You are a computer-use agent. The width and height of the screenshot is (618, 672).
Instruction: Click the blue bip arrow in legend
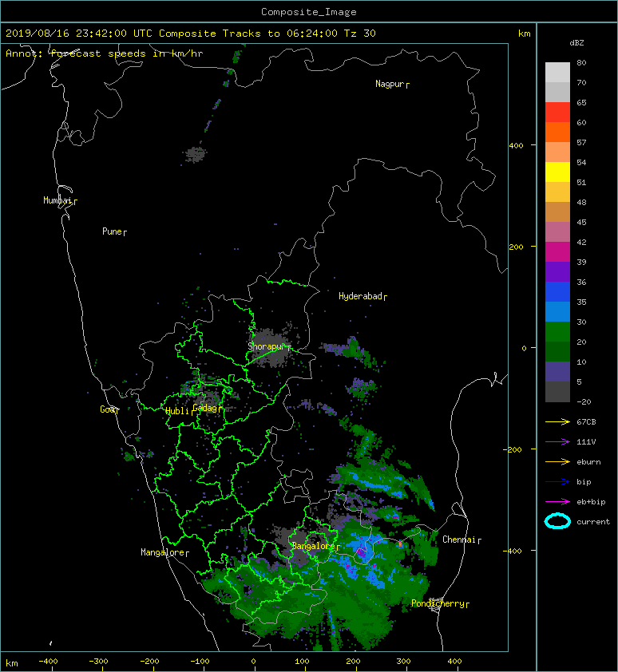click(557, 482)
